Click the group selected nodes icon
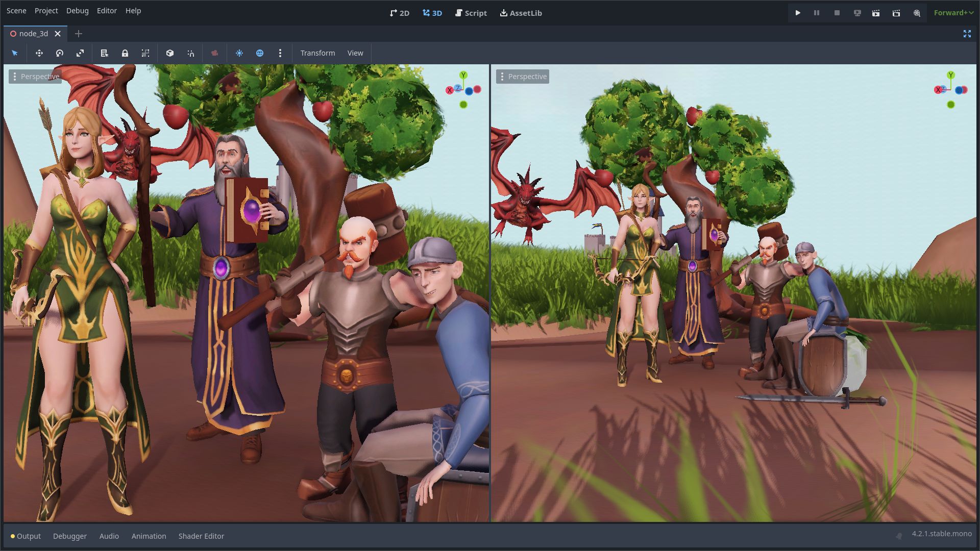The height and width of the screenshot is (551, 980). coord(145,53)
